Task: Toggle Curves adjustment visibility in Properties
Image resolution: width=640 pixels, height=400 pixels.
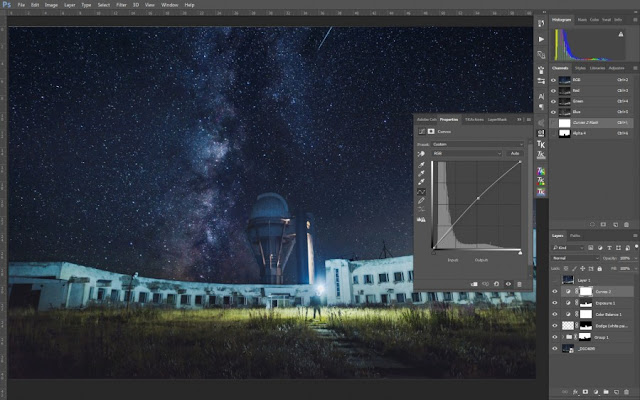Action: 508,284
